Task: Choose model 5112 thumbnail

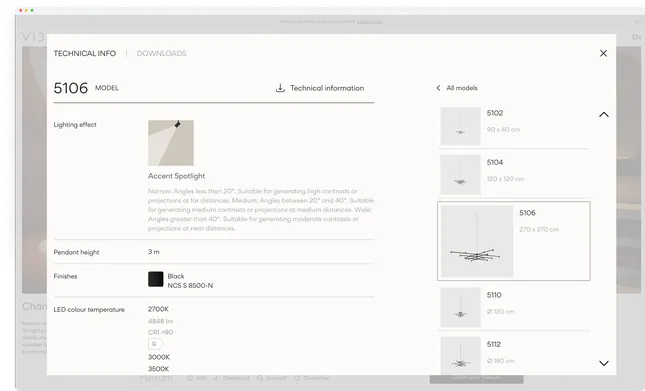Action: tap(460, 355)
